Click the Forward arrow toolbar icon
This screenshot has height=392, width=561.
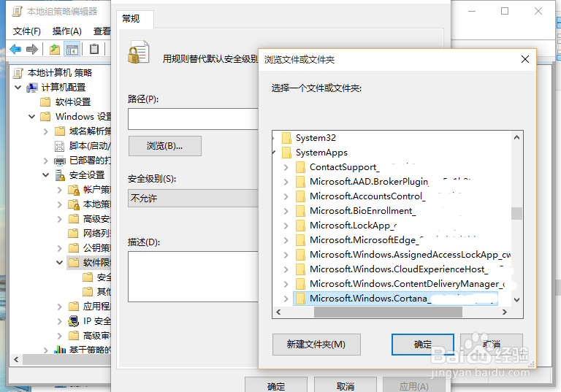tap(32, 49)
